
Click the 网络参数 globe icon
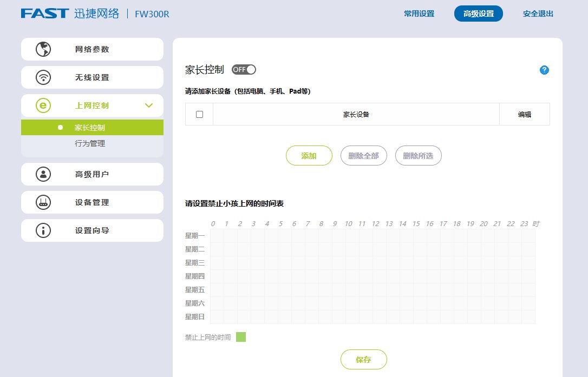42,49
